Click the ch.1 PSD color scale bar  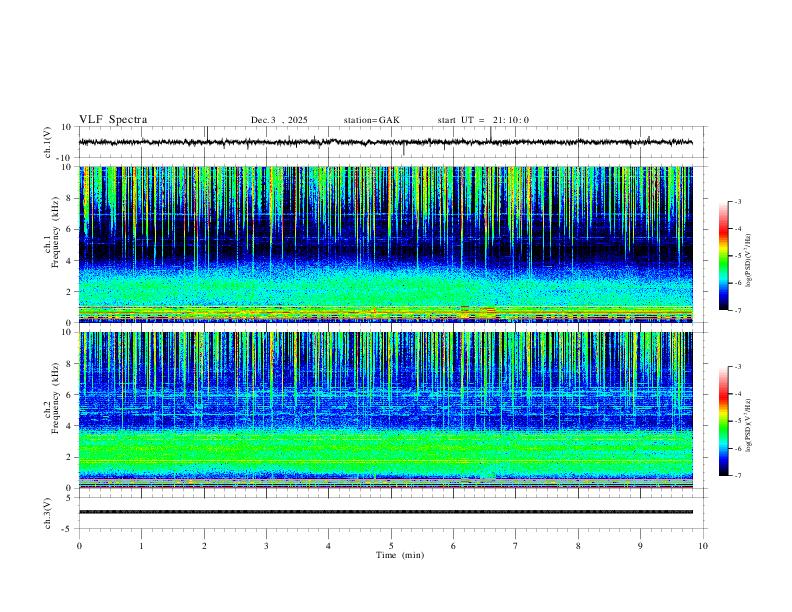723,256
